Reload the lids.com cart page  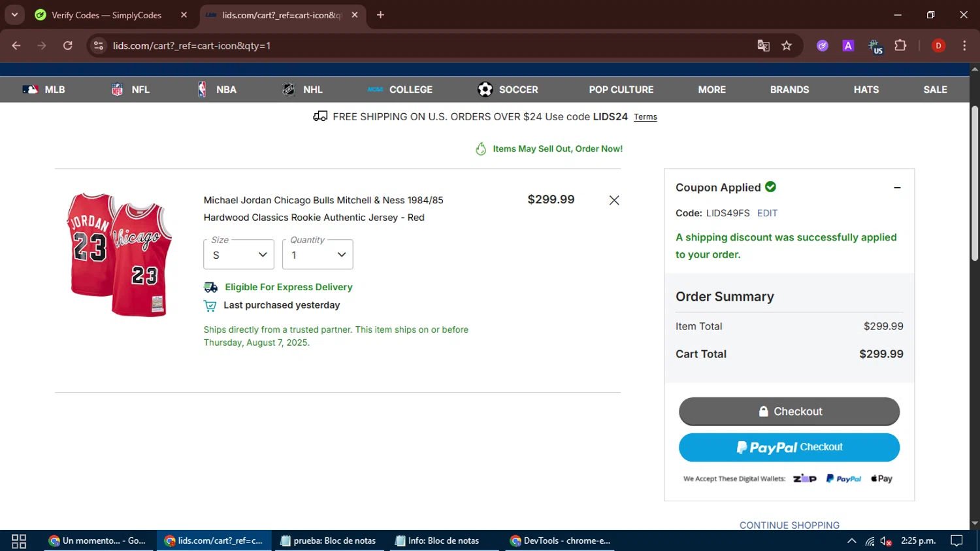point(68,46)
